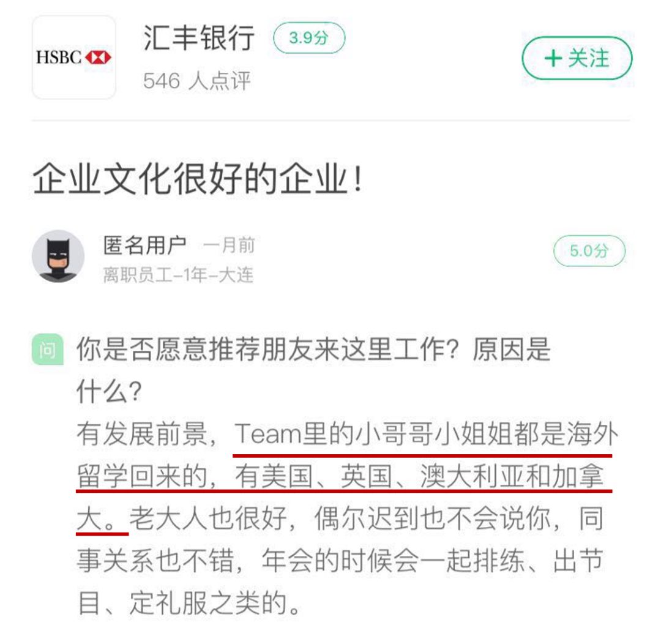Click the green 问 question icon
This screenshot has height=644, width=661.
tap(48, 350)
